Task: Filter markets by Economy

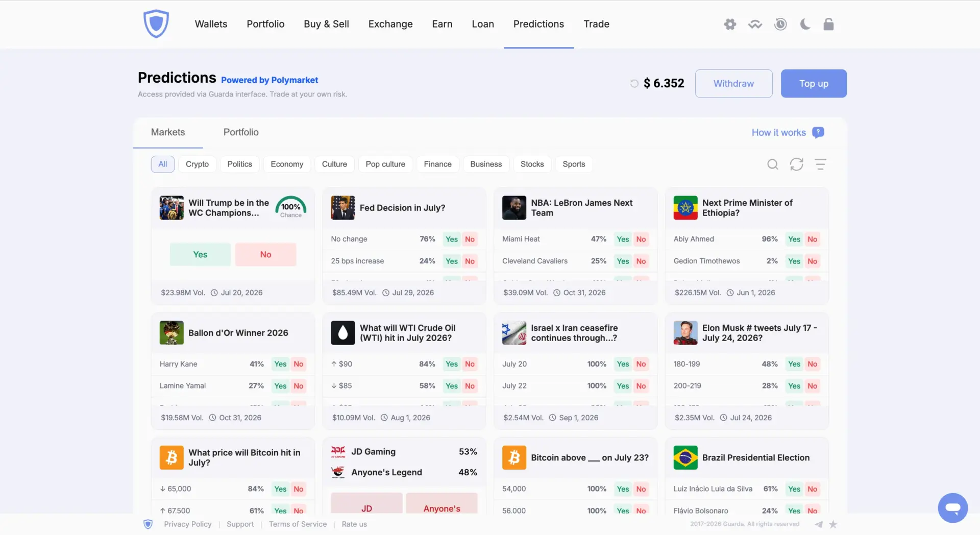Action: pos(287,164)
